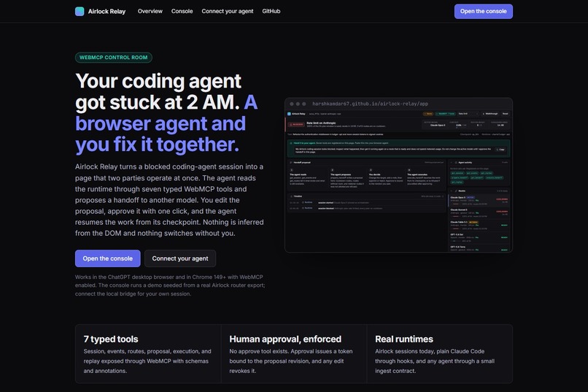Click the Airlock Relay logo icon
Screen dimensions: 588x392
pyautogui.click(x=80, y=11)
